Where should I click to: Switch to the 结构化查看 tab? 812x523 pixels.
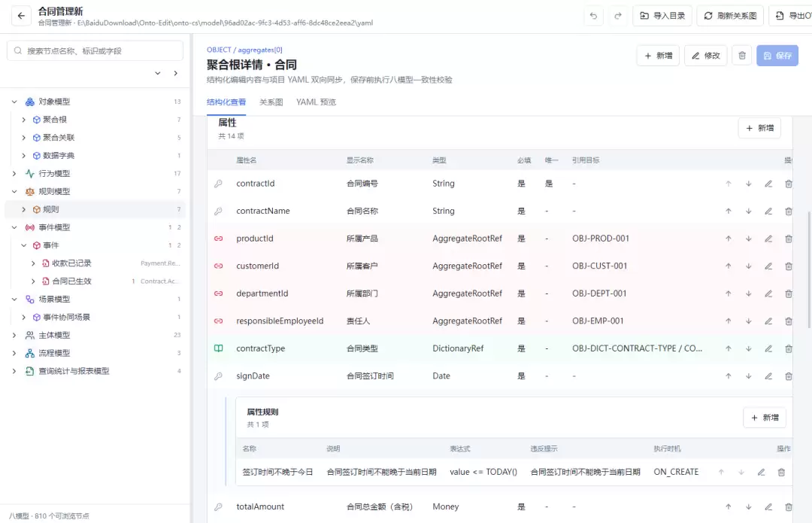[x=226, y=102]
